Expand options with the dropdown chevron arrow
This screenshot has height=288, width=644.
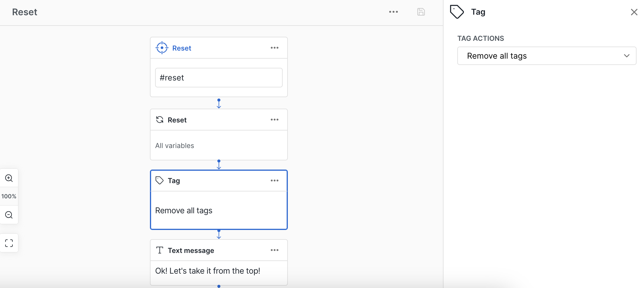pyautogui.click(x=626, y=56)
